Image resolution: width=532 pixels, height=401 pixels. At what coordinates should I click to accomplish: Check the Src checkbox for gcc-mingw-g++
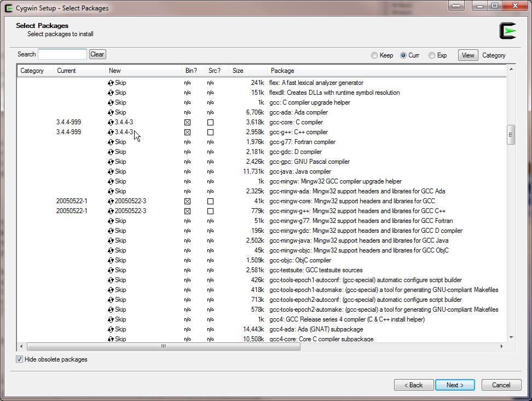(210, 211)
